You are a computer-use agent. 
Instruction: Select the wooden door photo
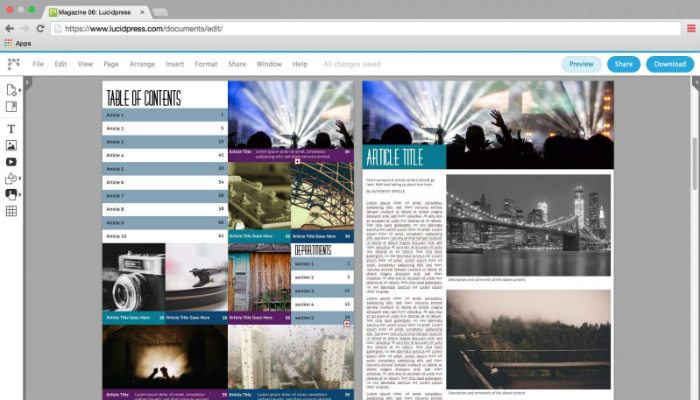259,277
